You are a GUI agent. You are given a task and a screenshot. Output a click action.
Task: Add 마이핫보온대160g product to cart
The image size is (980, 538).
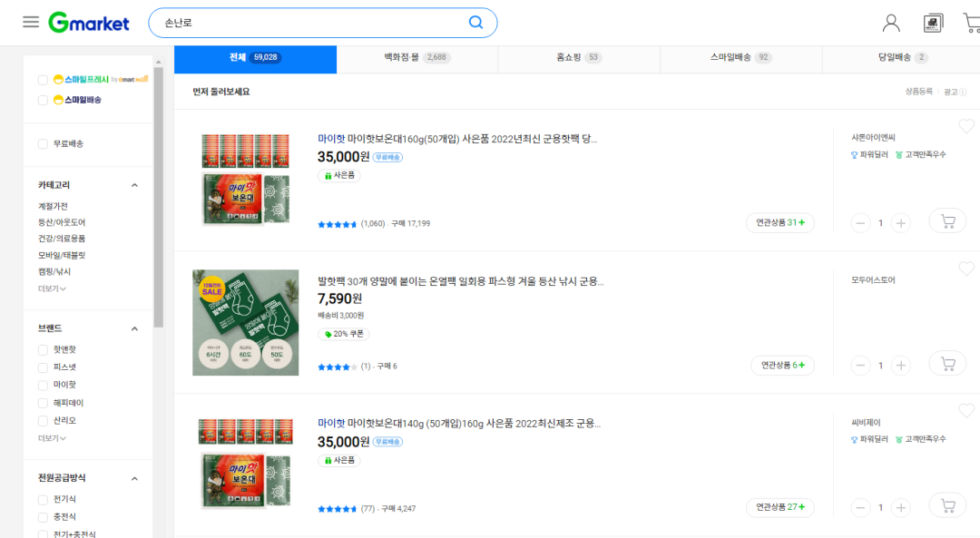(x=947, y=221)
